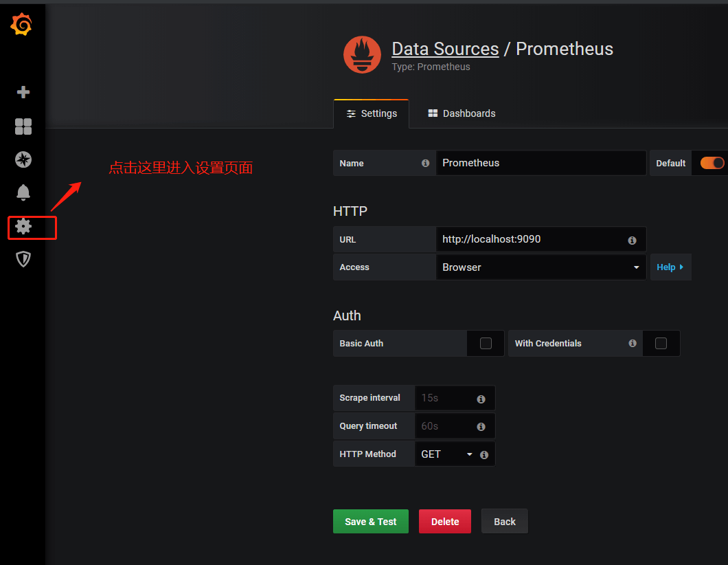Open the Create menu via plus icon
Image resolution: width=728 pixels, height=565 pixels.
[23, 91]
